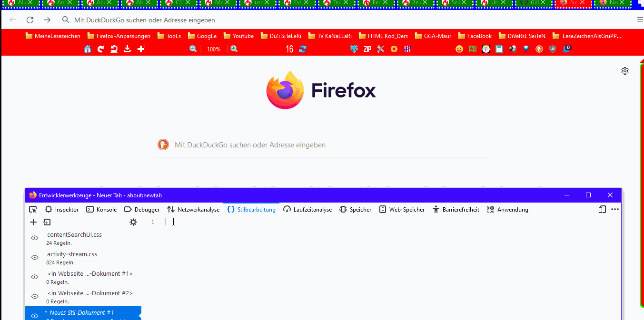The image size is (644, 320).
Task: Reset the 100% zoom level button
Action: [x=214, y=49]
